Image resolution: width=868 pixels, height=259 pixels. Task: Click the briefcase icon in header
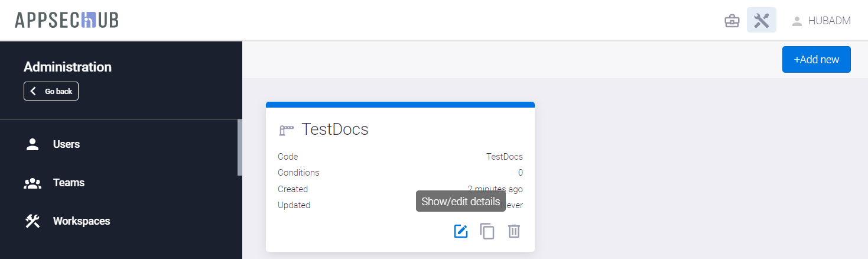(732, 21)
